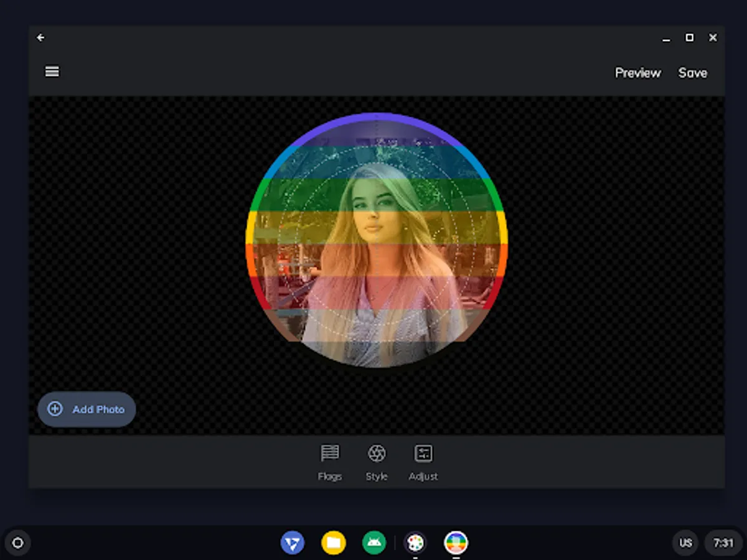Open the paint palette app in shelf
Image resolution: width=747 pixels, height=560 pixels.
pyautogui.click(x=415, y=543)
